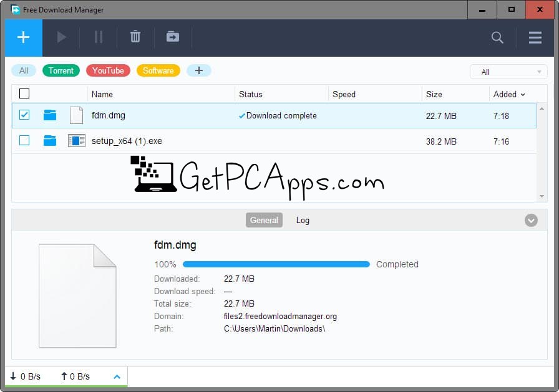Click the large file preview thumbnail
The width and height of the screenshot is (559, 392).
point(77,296)
